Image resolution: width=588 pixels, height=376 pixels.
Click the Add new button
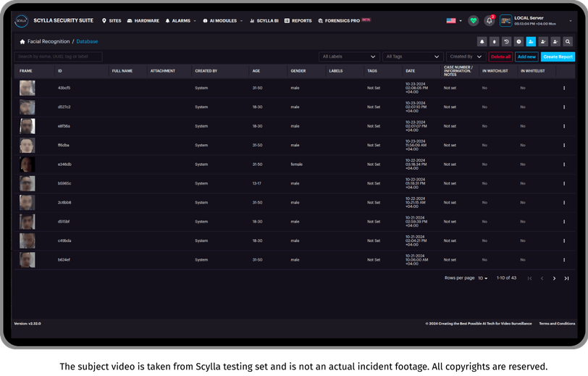click(526, 57)
